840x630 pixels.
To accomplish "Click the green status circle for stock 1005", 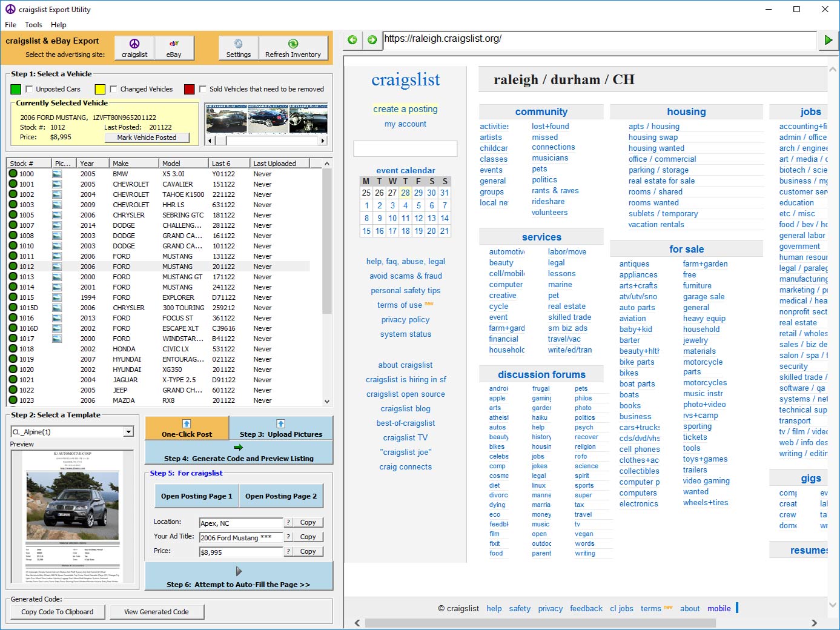I will pos(13,215).
